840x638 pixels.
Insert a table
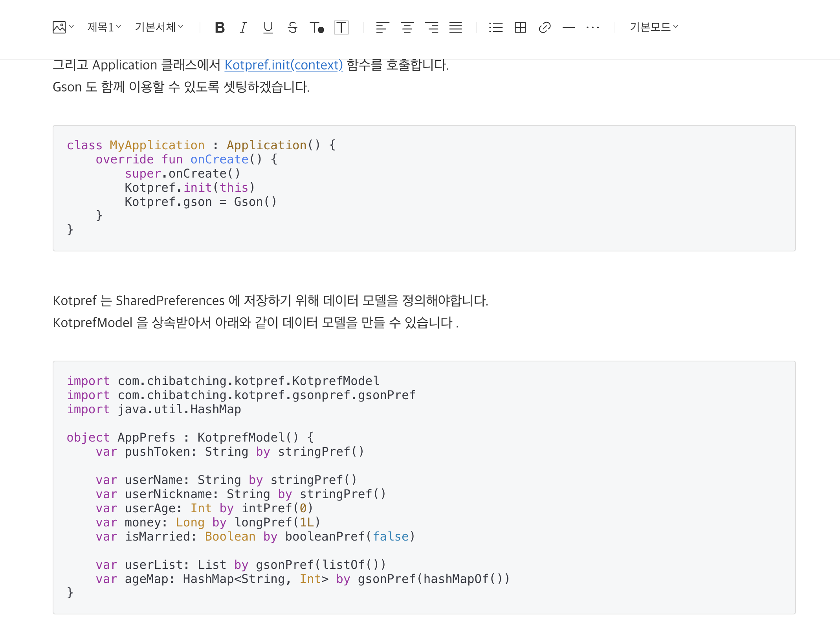click(520, 27)
